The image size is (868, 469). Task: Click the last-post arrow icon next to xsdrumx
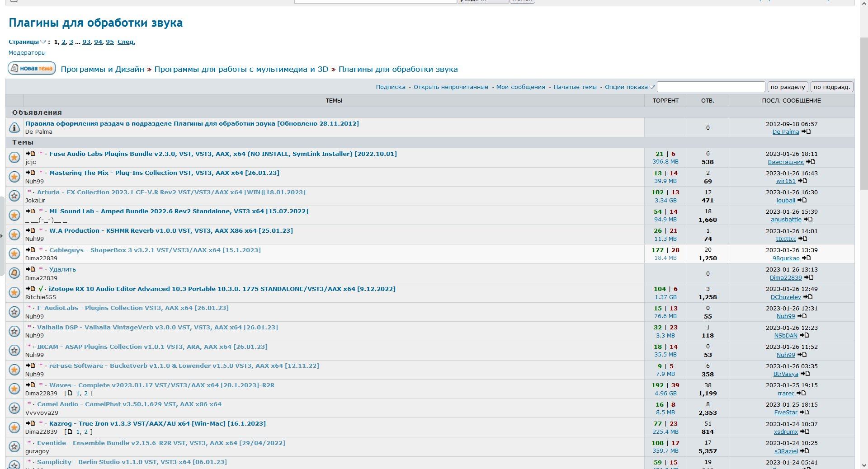click(805, 431)
